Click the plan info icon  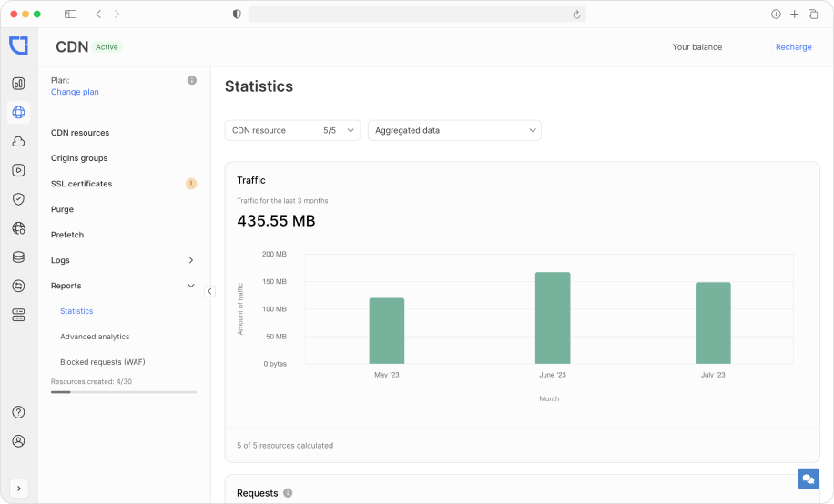pyautogui.click(x=192, y=80)
